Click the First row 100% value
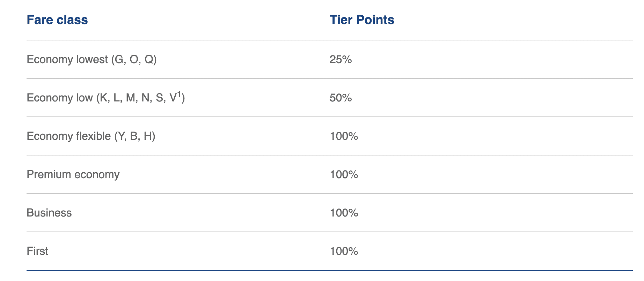Viewport: 644px width, 281px height. pos(344,251)
